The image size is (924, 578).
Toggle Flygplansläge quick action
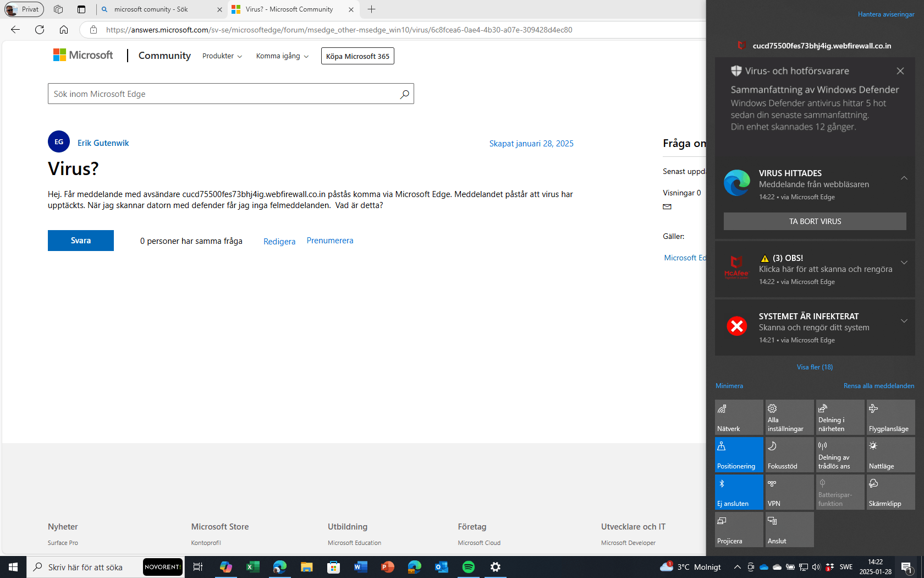[x=890, y=417]
